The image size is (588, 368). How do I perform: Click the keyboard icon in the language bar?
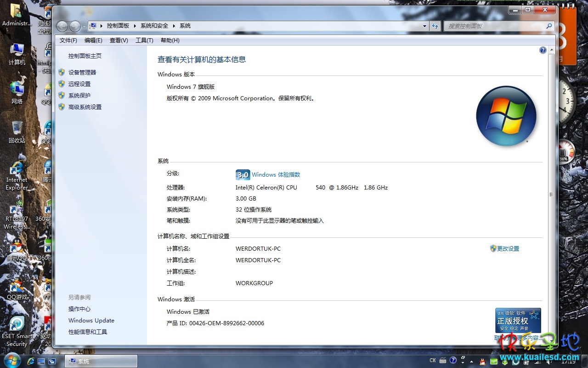point(443,361)
